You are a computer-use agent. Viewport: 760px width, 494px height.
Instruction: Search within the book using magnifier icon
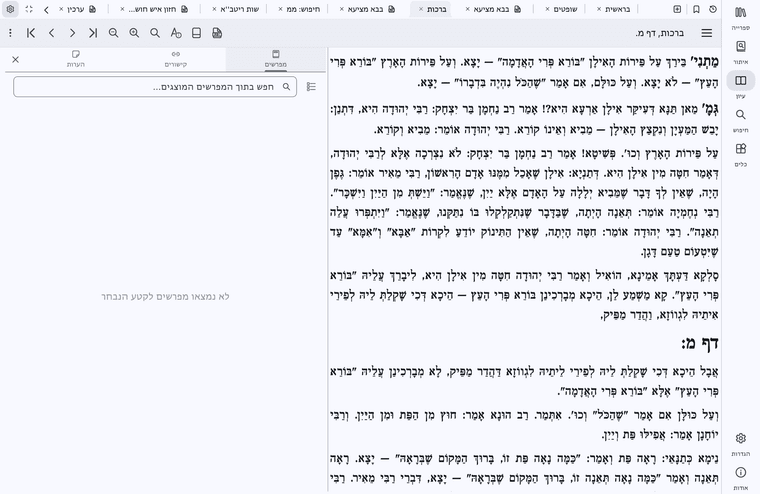click(155, 33)
